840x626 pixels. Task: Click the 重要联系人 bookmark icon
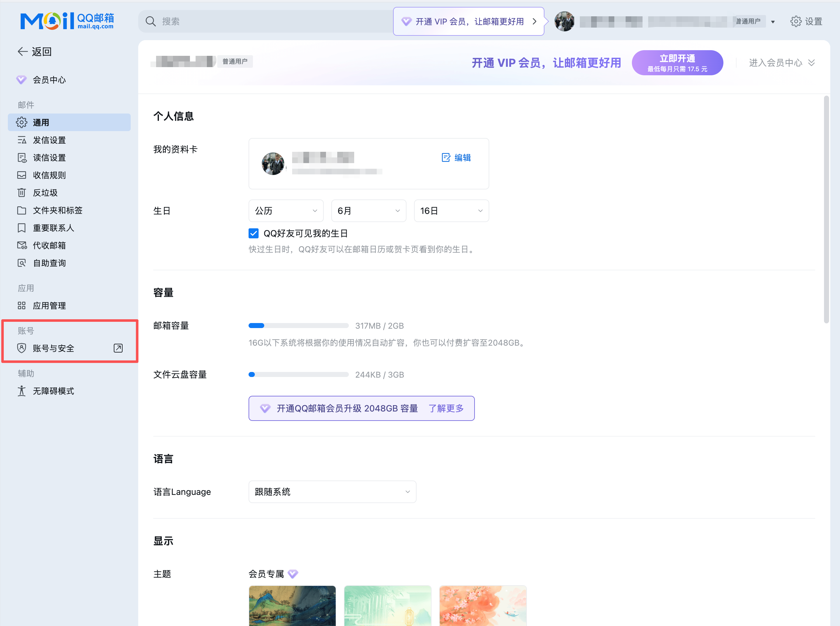(x=22, y=228)
